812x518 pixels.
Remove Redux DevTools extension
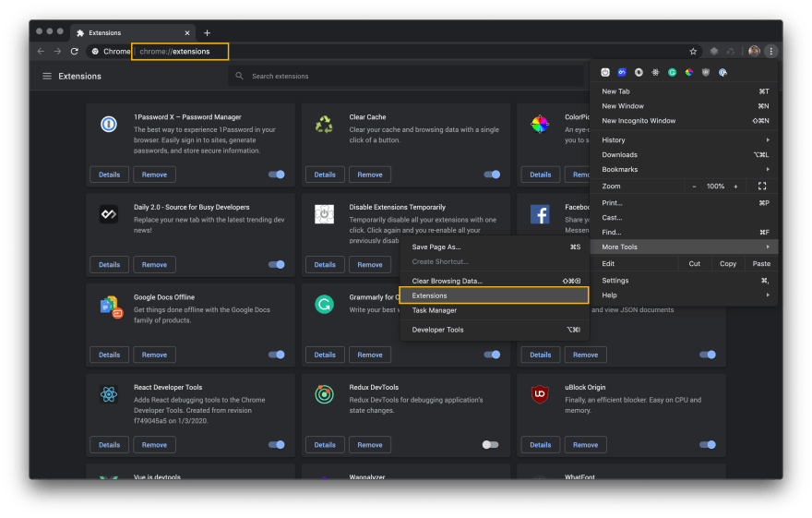click(x=370, y=444)
